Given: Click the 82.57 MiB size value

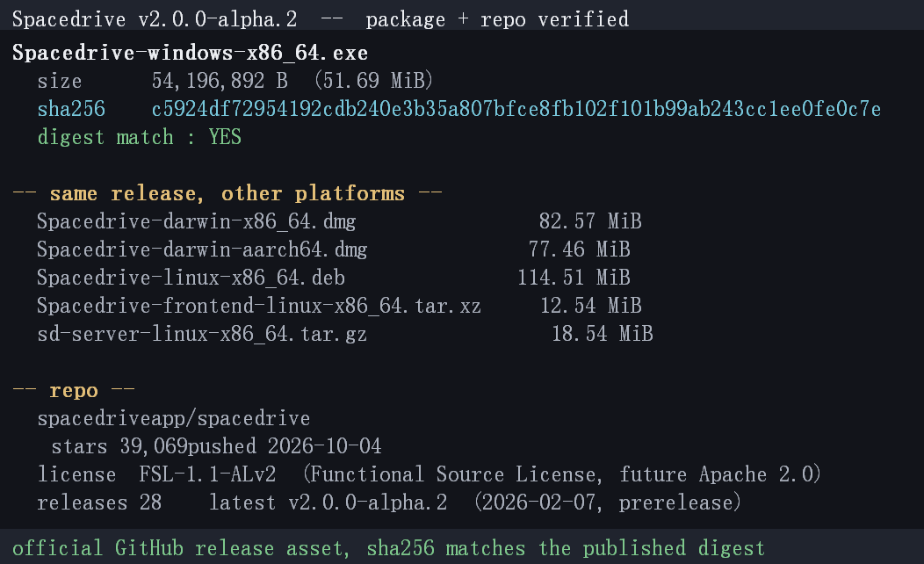Looking at the screenshot, I should point(590,221).
